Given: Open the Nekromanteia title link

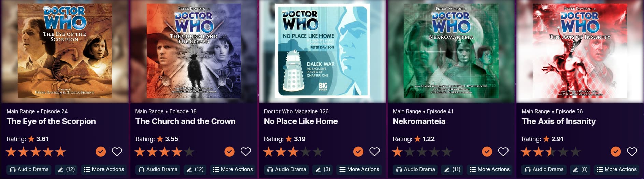Looking at the screenshot, I should click(419, 121).
